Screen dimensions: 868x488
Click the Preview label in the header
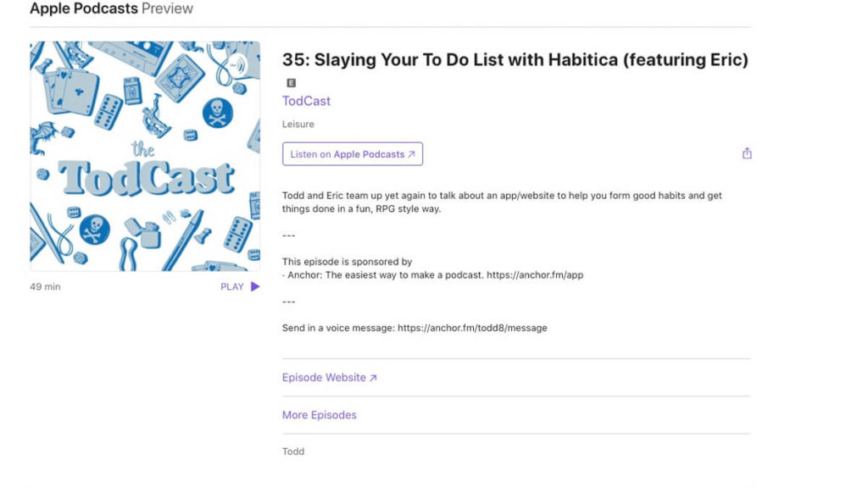pos(167,9)
